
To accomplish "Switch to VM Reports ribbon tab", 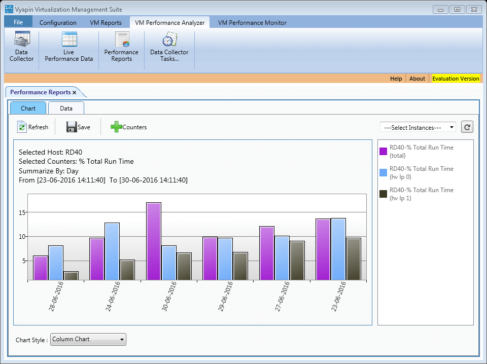I will point(105,23).
